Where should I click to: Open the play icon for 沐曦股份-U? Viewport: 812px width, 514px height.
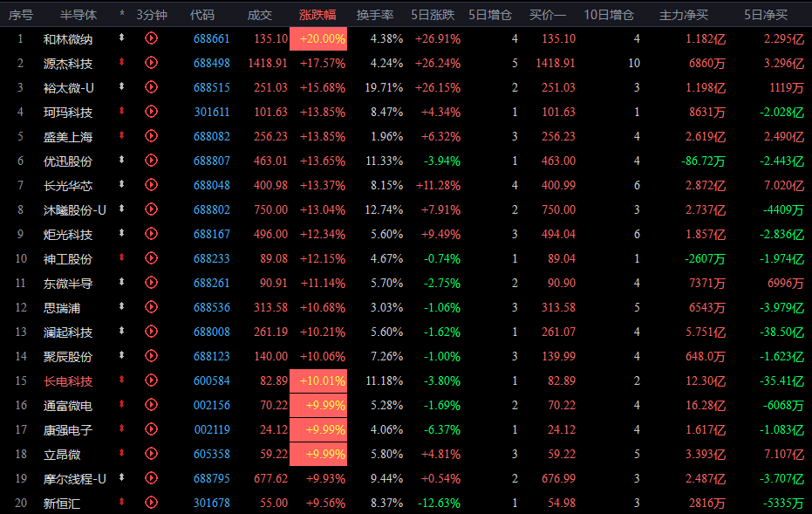click(x=151, y=209)
